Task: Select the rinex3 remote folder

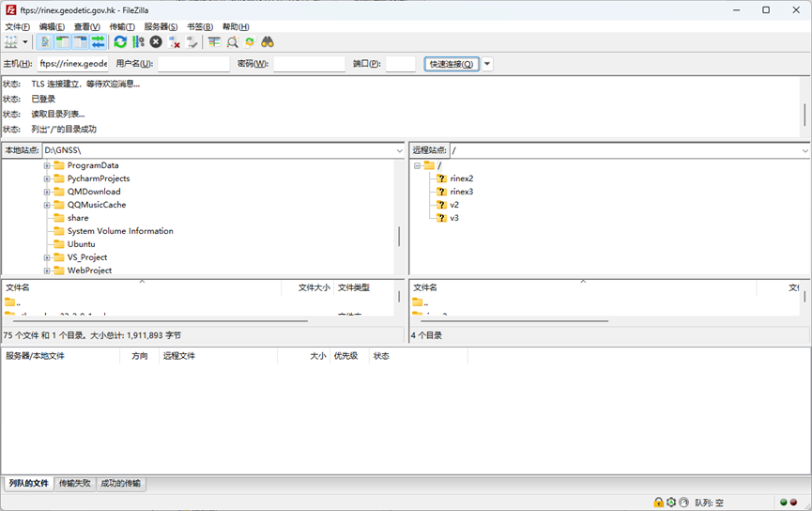Action: (x=461, y=192)
